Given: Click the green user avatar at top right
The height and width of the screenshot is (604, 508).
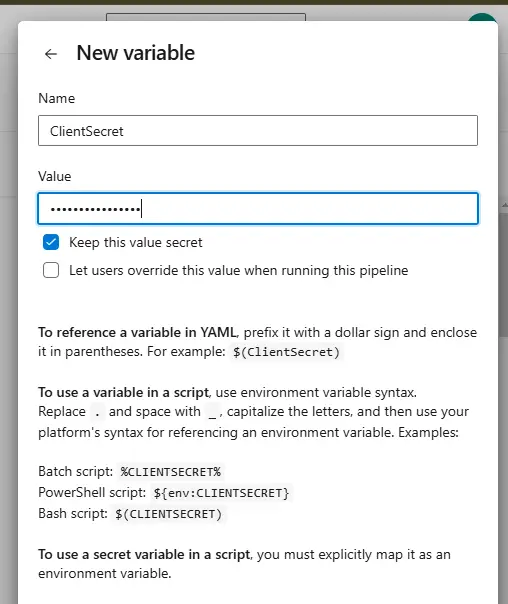Looking at the screenshot, I should coord(481,17).
